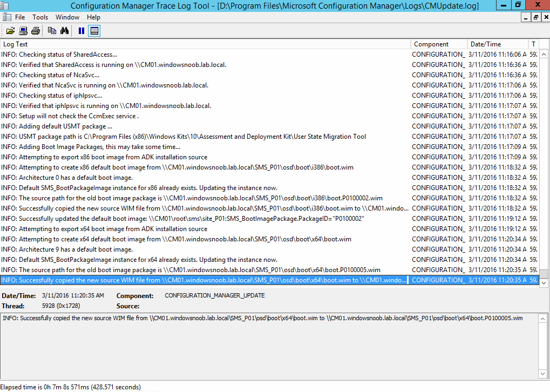
Task: Open the Window menu
Action: click(67, 17)
